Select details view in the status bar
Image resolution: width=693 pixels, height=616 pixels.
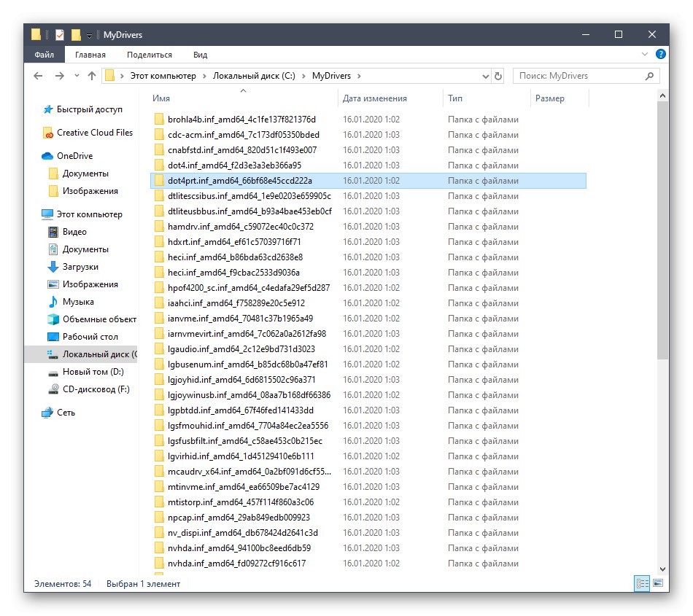[x=641, y=584]
